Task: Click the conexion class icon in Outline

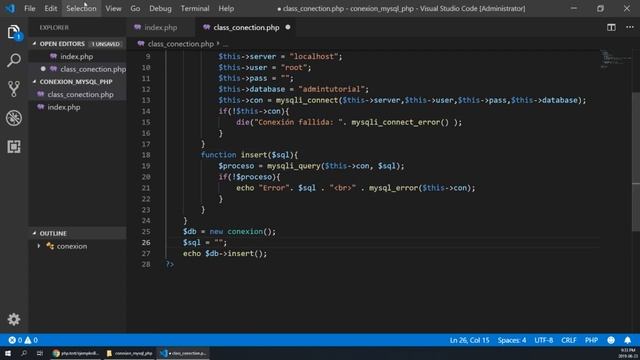Action: point(50,246)
